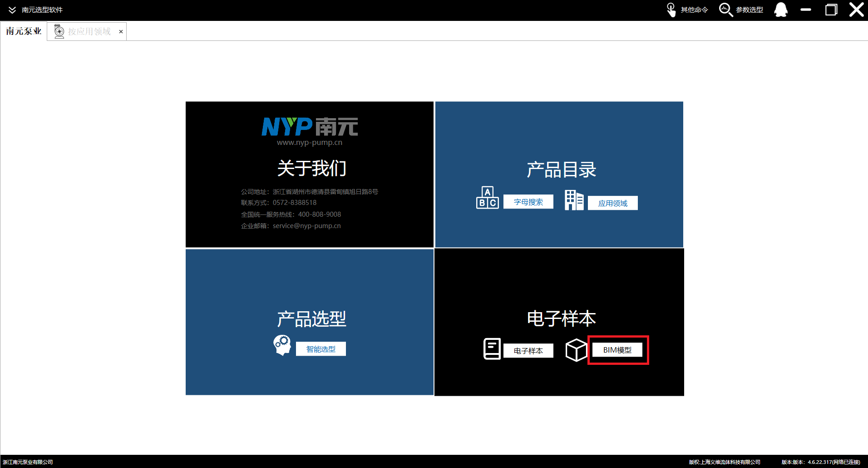868x468 pixels.
Task: Click the 电子样本 tile heading
Action: 561,319
